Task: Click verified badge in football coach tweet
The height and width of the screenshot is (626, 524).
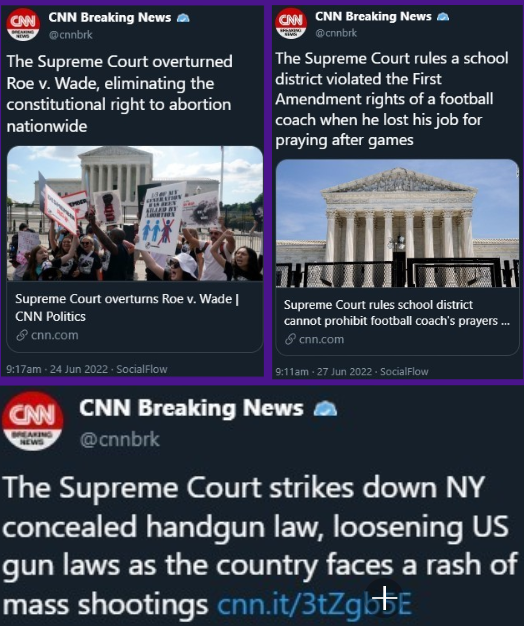Action: (x=443, y=17)
